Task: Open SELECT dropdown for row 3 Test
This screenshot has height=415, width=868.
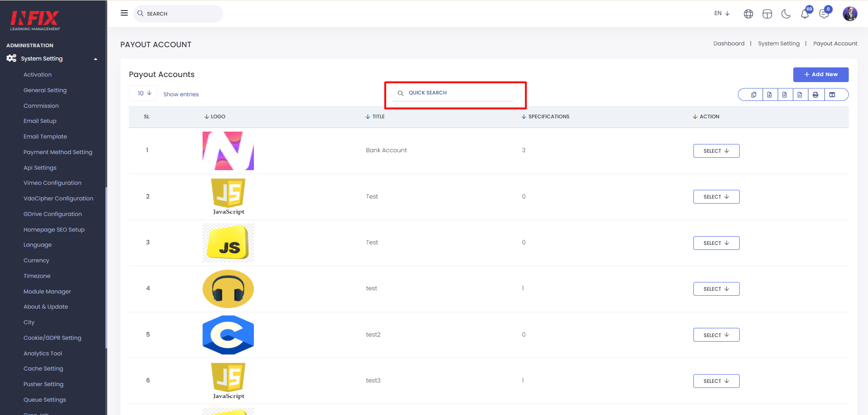Action: point(716,243)
